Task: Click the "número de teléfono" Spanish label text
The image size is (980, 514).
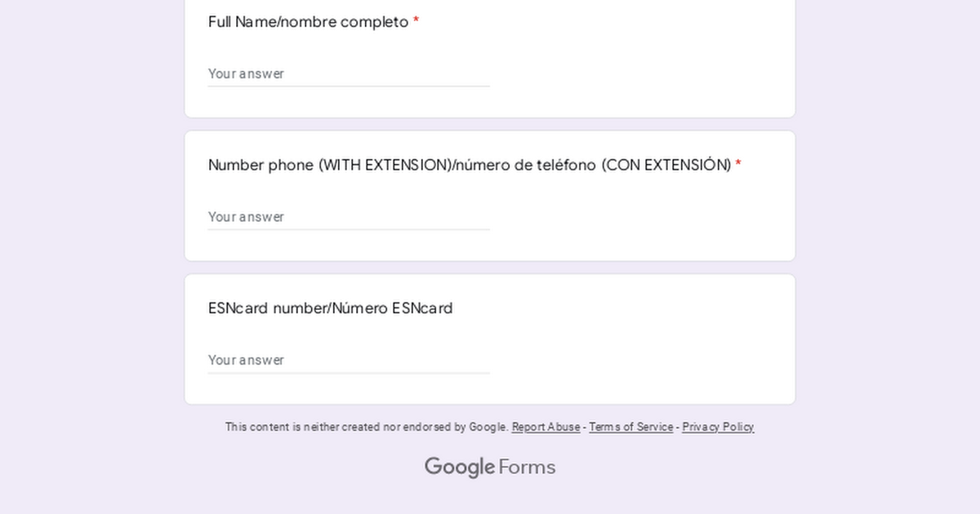Action: click(x=525, y=166)
